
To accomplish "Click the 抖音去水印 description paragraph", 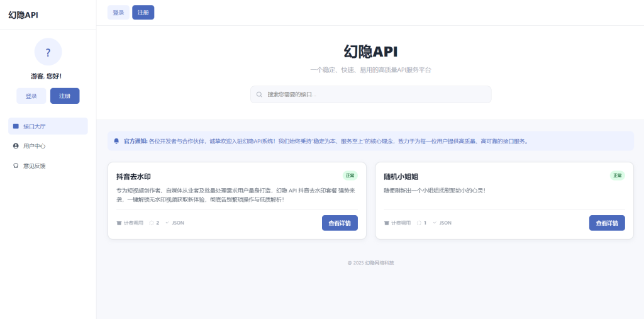I will (x=237, y=195).
